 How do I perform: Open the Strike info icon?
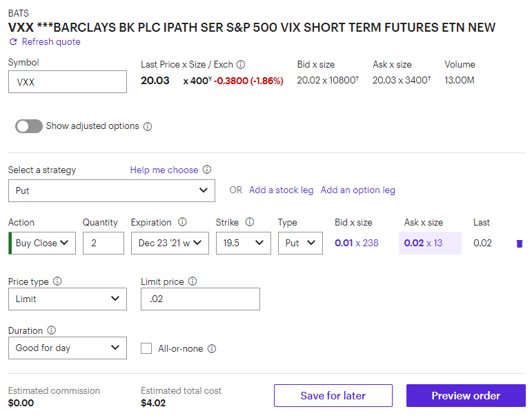250,222
